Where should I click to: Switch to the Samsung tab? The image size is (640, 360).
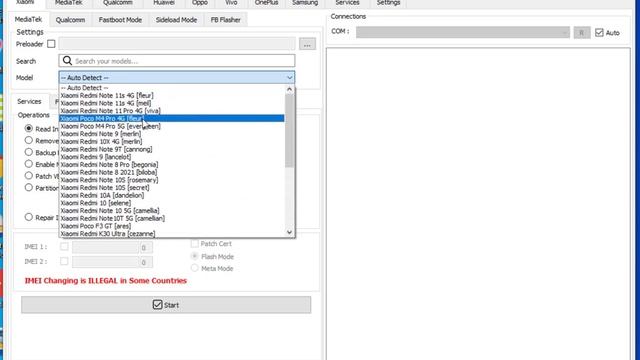(305, 3)
